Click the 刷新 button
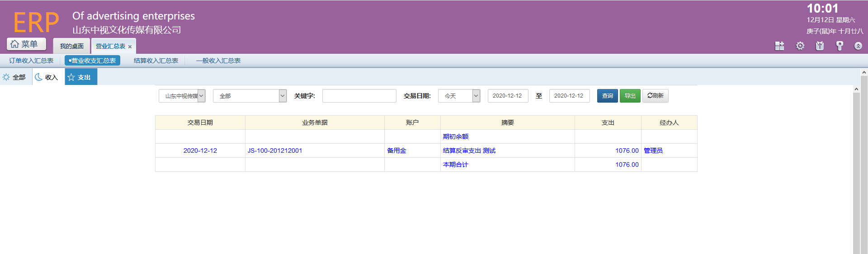The image size is (868, 254). click(656, 96)
